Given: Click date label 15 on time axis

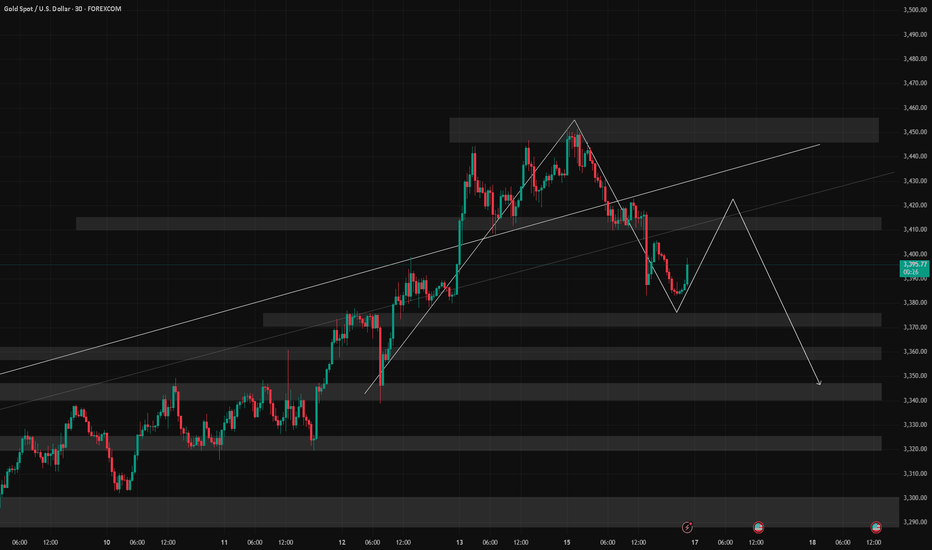Looking at the screenshot, I should pyautogui.click(x=566, y=542).
